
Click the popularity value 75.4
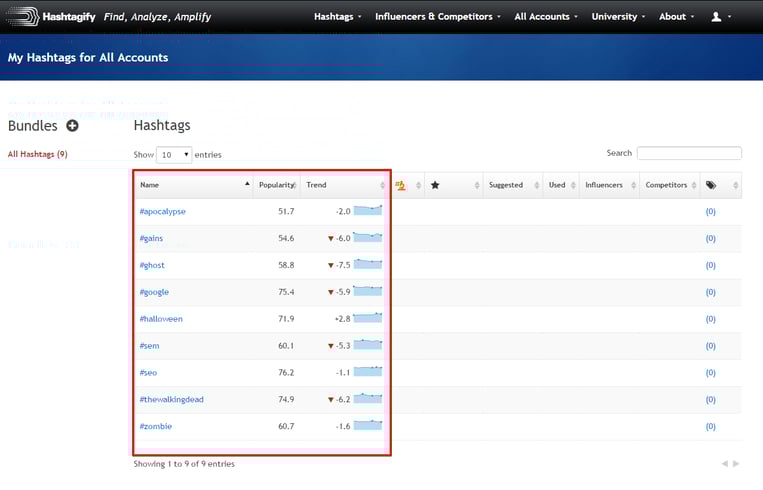pyautogui.click(x=286, y=292)
